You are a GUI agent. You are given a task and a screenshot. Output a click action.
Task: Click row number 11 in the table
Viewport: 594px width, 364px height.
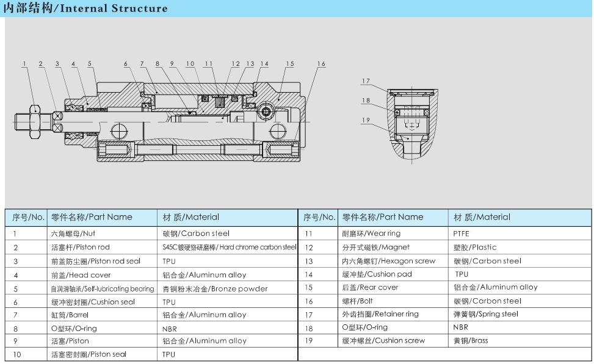(x=308, y=234)
